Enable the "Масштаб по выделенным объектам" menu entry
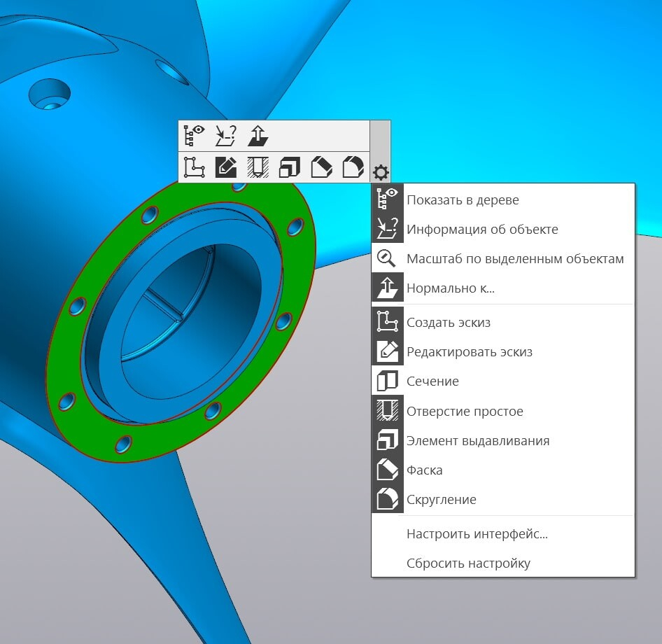This screenshot has width=662, height=644. click(503, 258)
